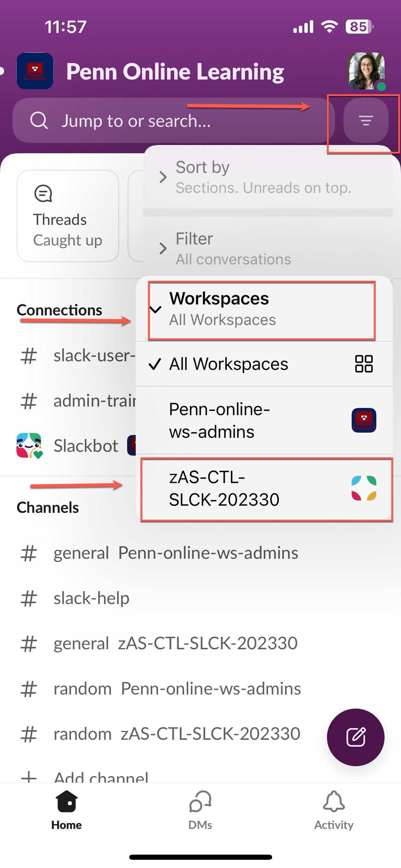Viewport: 401px width, 868px height.
Task: Tap the Penn Online Learning workspace logo
Action: point(35,71)
